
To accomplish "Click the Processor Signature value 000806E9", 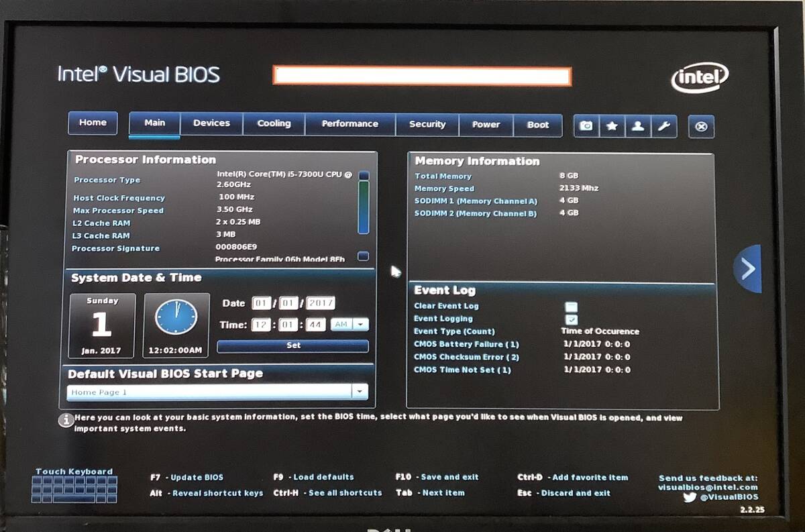I will [x=235, y=247].
